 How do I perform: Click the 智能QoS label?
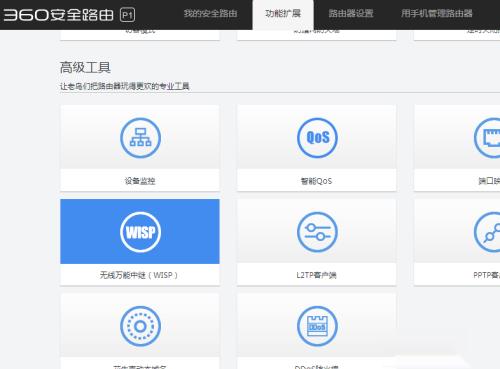click(x=316, y=181)
